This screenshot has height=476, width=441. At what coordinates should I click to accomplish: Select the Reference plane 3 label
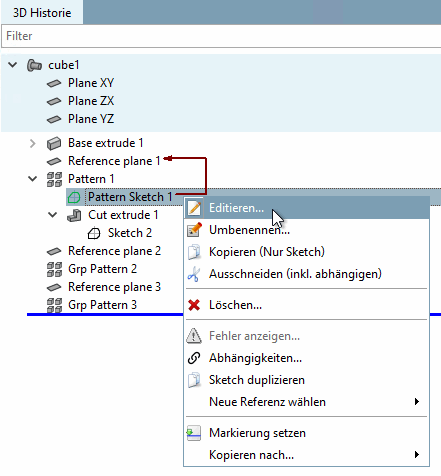click(x=114, y=287)
